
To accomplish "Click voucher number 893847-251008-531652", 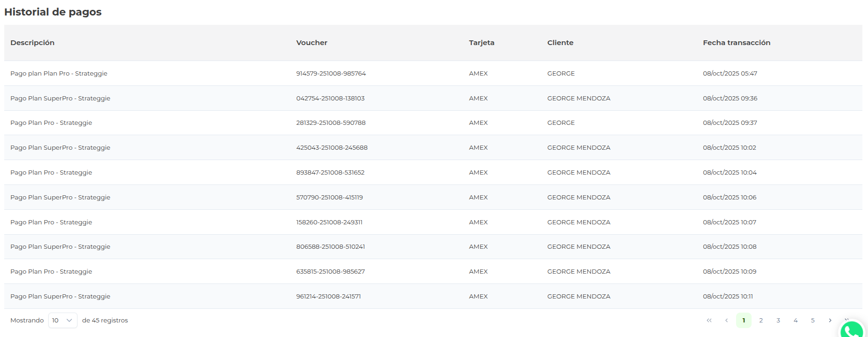I will 330,173.
